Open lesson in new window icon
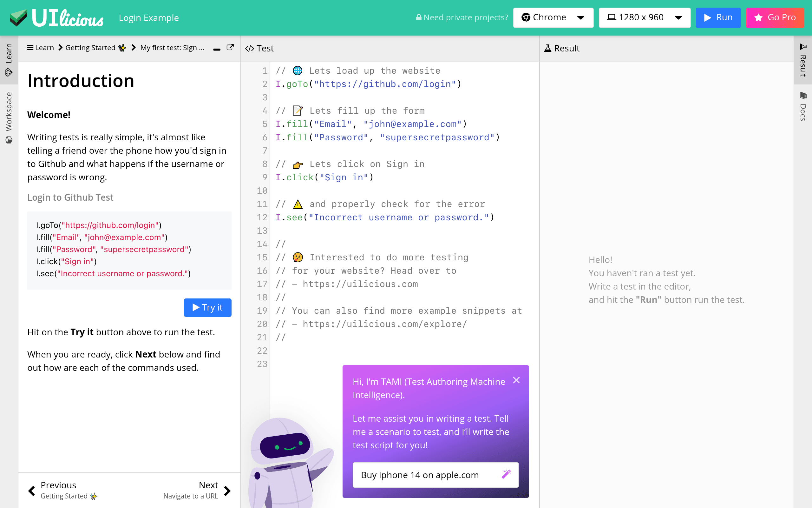This screenshot has width=812, height=508. point(230,47)
